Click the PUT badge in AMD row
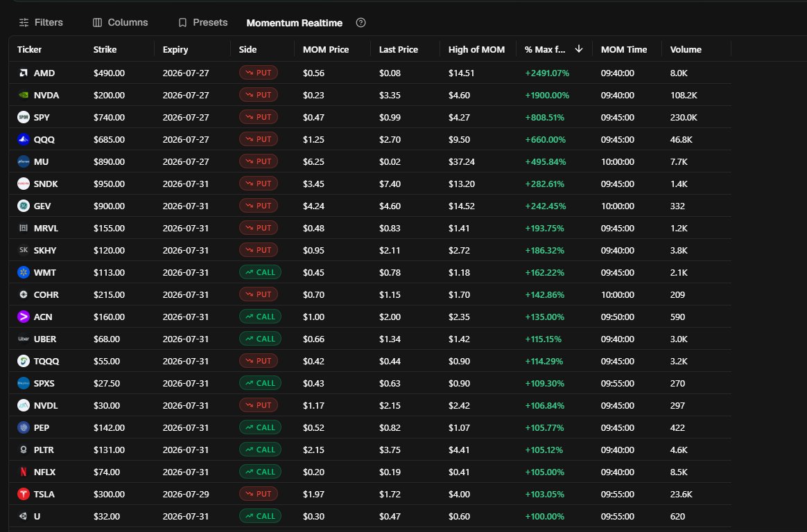Screen dimensions: 807x532 pyautogui.click(x=259, y=73)
